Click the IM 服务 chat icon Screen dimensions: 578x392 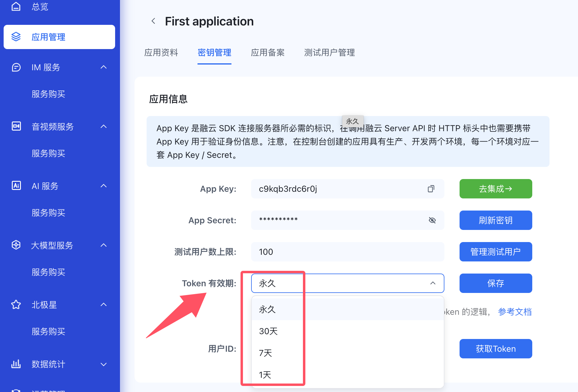coord(16,67)
